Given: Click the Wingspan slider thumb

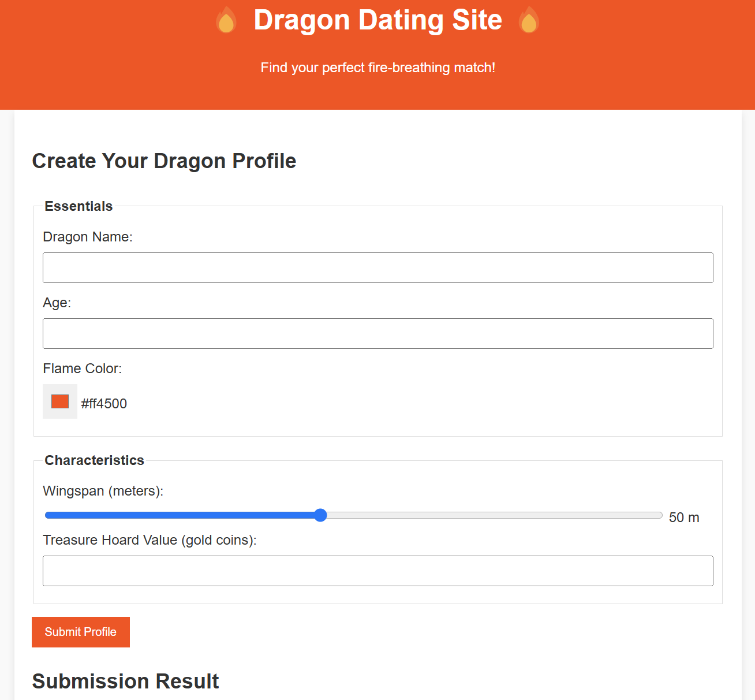Looking at the screenshot, I should coord(321,515).
